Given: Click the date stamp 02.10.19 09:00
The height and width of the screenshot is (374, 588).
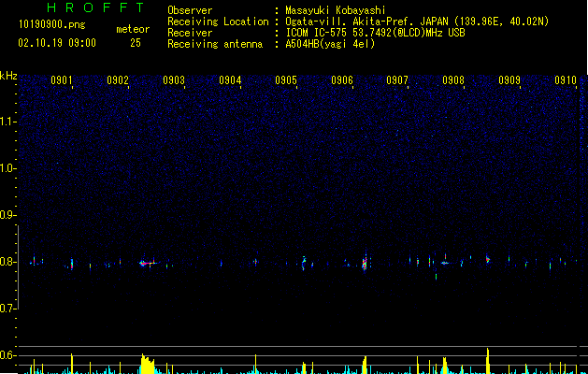Looking at the screenshot, I should point(57,43).
